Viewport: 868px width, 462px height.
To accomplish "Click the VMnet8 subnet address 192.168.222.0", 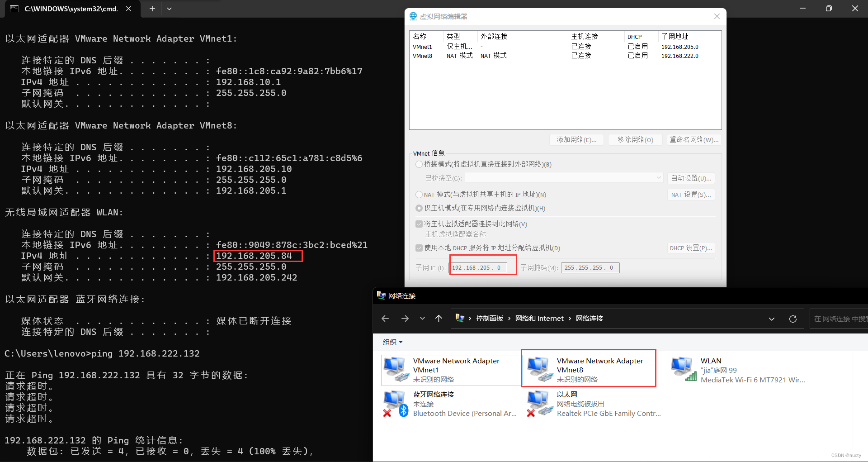I will click(x=679, y=56).
